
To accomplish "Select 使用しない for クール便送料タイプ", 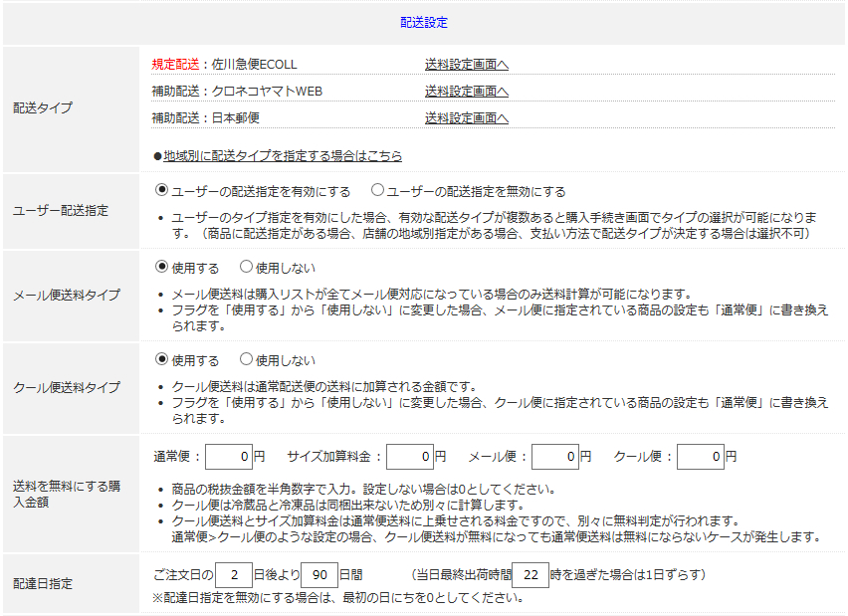I will tap(246, 358).
